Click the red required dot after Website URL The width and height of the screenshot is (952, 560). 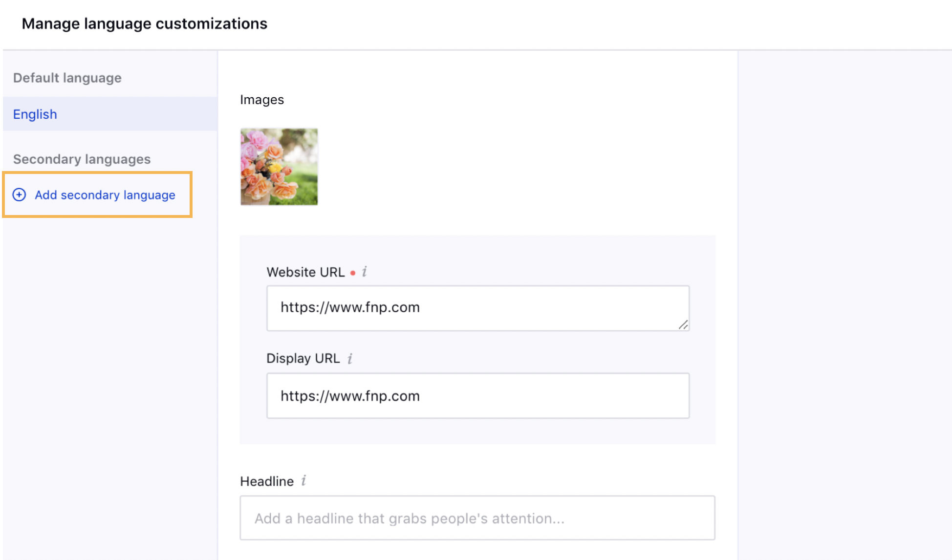(x=353, y=273)
